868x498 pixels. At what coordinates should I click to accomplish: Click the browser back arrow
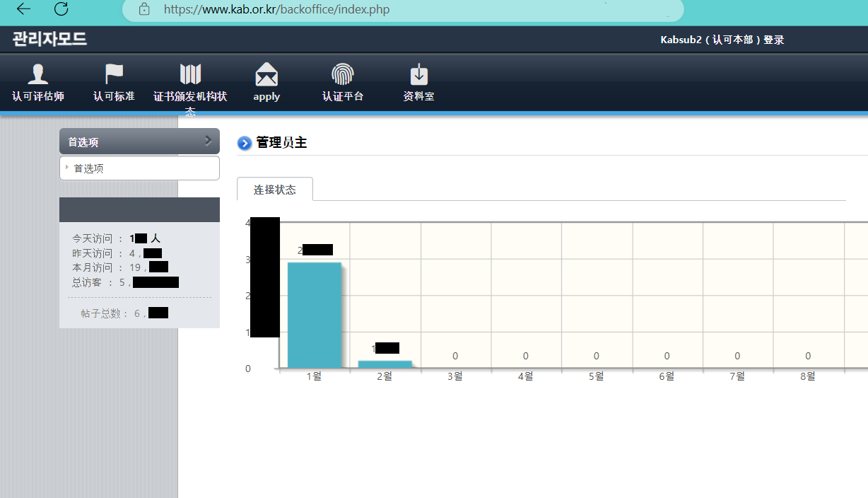coord(24,9)
